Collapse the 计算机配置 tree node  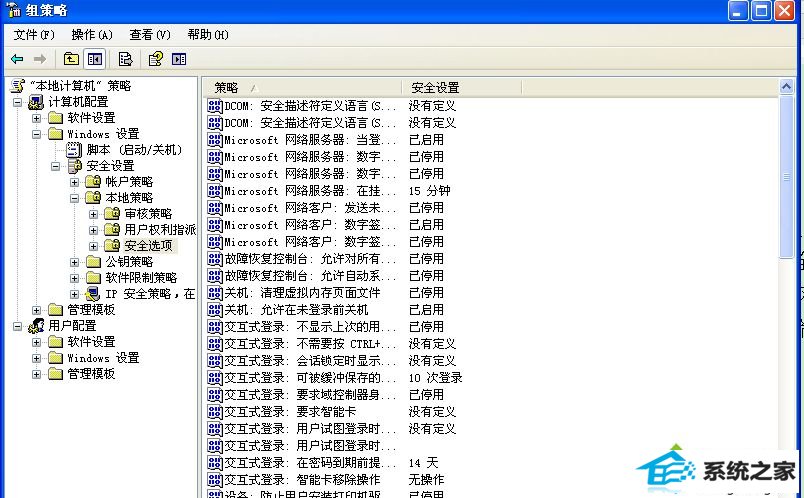pyautogui.click(x=17, y=102)
